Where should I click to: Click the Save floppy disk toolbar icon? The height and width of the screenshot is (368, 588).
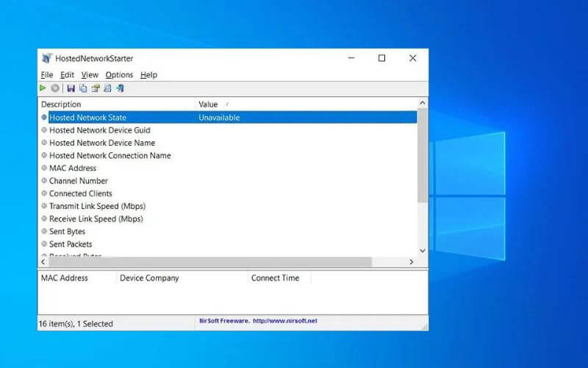[x=71, y=88]
